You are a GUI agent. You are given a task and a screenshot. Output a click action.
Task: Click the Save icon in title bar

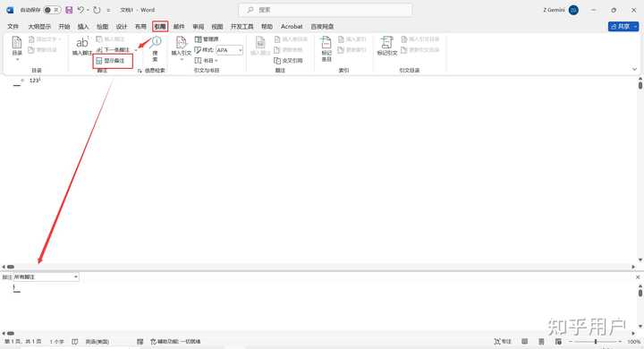click(x=69, y=10)
